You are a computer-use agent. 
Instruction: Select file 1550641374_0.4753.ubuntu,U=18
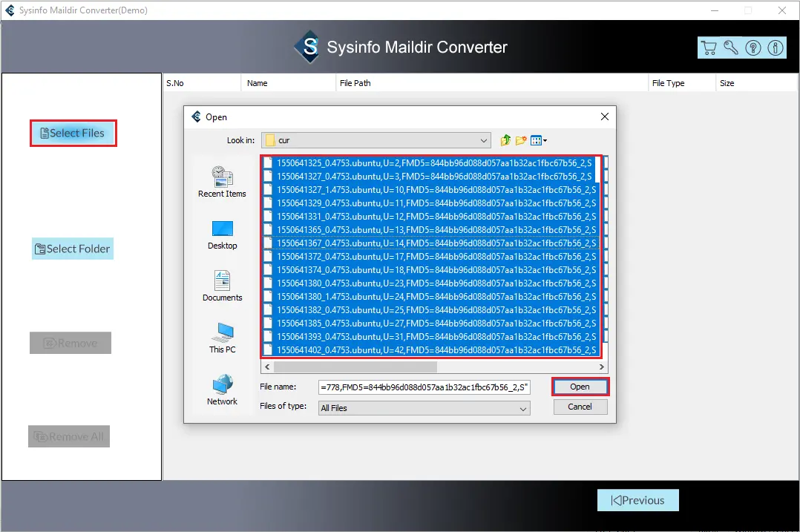430,270
